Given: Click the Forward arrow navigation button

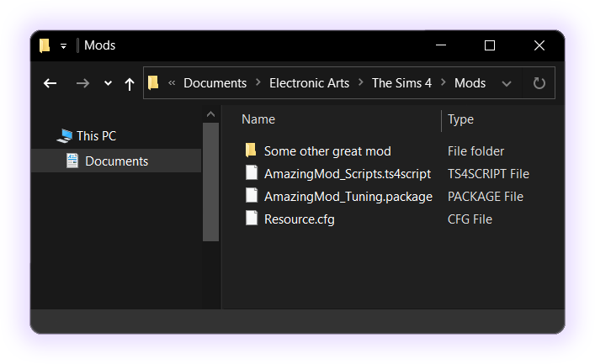Looking at the screenshot, I should click(x=82, y=83).
